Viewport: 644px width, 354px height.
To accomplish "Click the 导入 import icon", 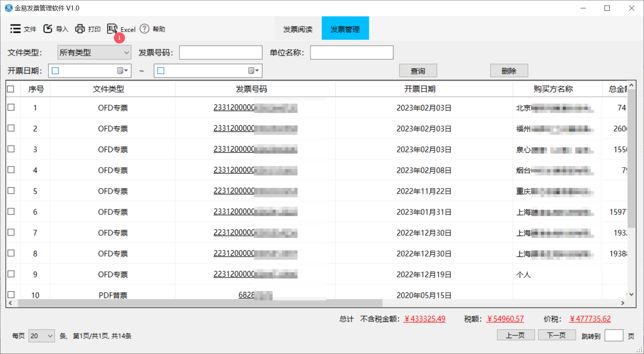I will tap(48, 29).
